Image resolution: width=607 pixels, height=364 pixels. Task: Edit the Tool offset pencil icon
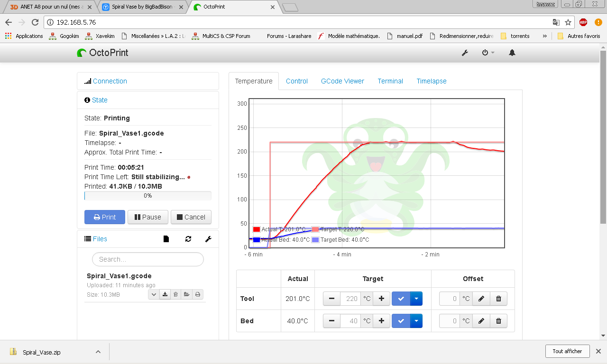point(481,299)
